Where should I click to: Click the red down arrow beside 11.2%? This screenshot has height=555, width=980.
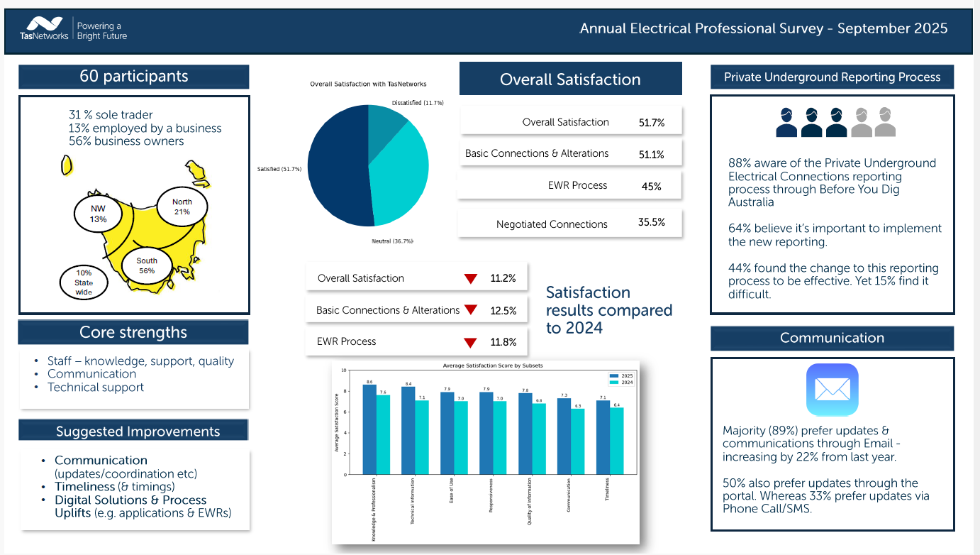point(470,279)
